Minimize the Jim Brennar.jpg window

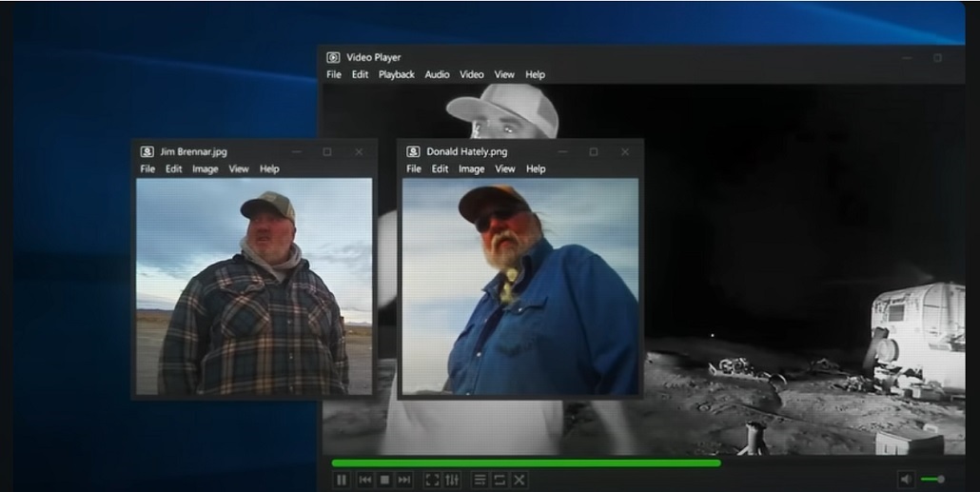point(296,152)
